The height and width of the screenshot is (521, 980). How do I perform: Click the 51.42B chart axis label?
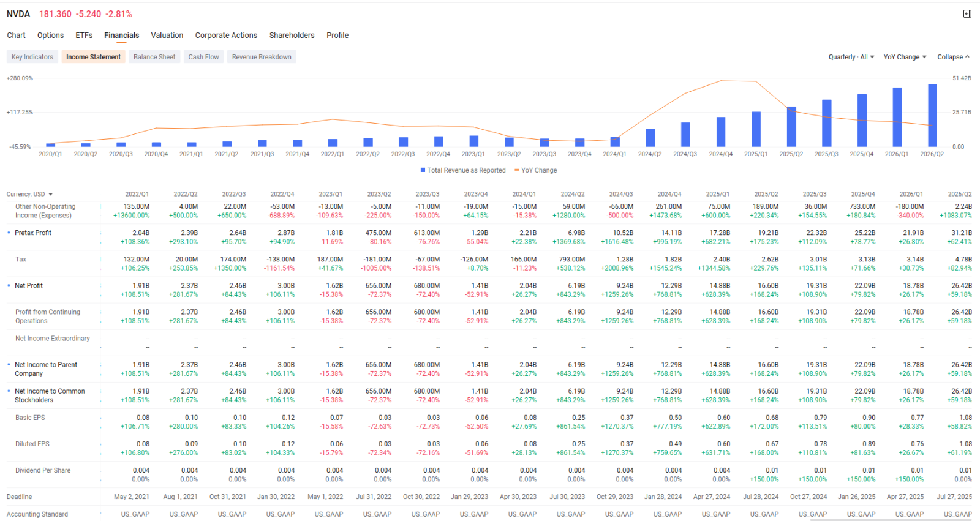click(x=962, y=78)
